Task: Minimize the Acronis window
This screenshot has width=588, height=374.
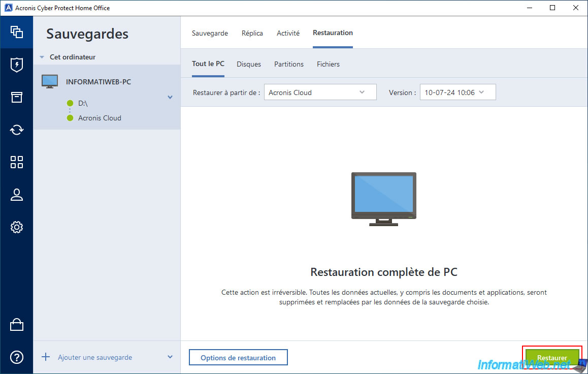Action: point(530,8)
